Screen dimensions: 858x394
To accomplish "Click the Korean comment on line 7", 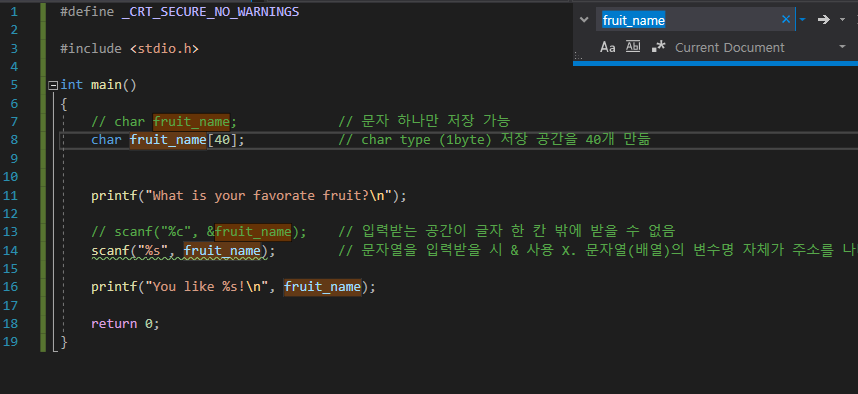I will click(424, 121).
